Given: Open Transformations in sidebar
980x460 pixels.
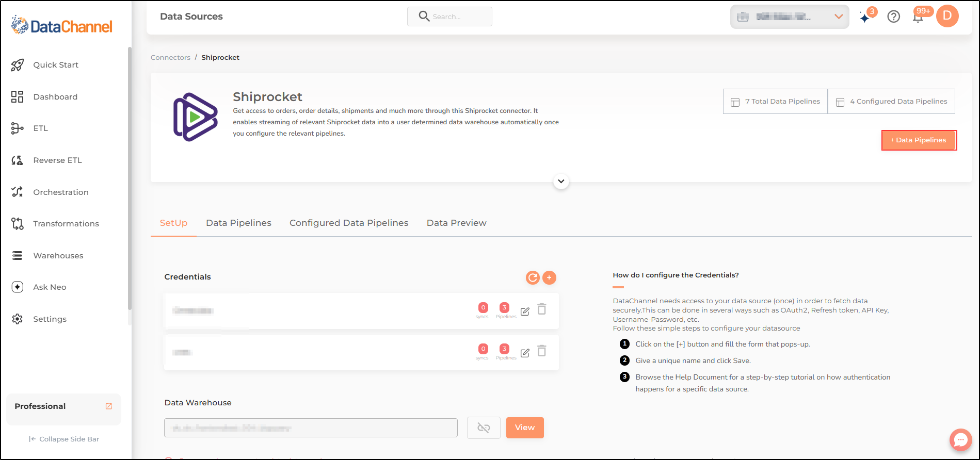Looking at the screenshot, I should click(66, 224).
